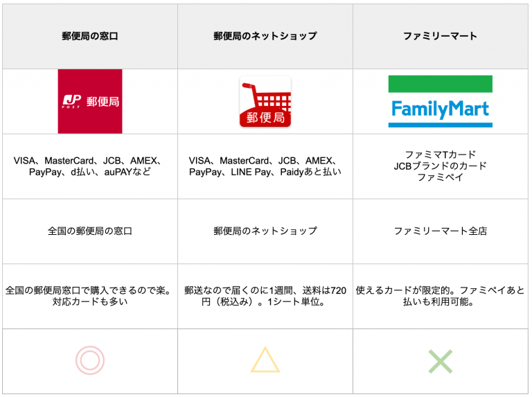The width and height of the screenshot is (532, 397).
Task: Click the yellow triangle rating symbol
Action: (265, 360)
